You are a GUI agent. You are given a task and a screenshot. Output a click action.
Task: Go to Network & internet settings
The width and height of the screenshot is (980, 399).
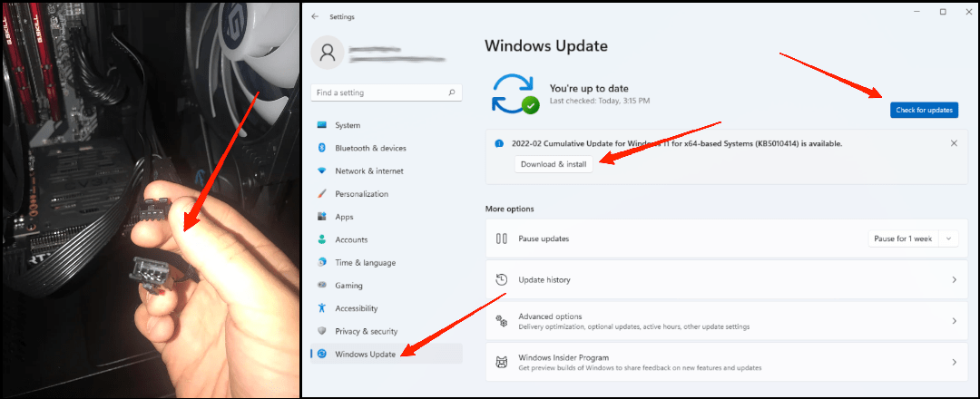(387, 171)
